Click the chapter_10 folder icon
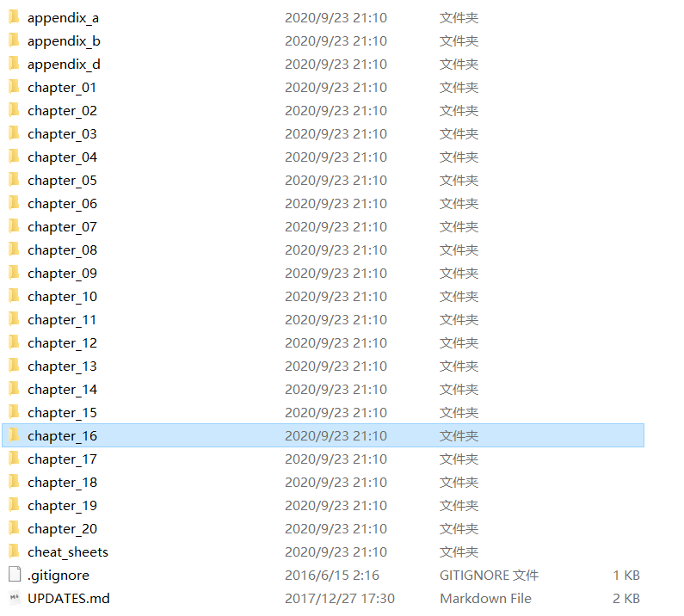 click(x=15, y=296)
